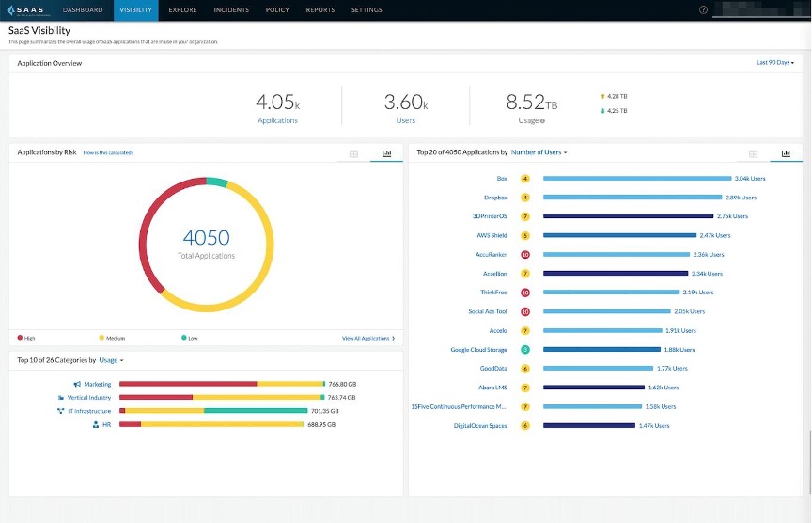Screen dimensions: 812x523
Task: Open the Box application link
Action: point(502,179)
